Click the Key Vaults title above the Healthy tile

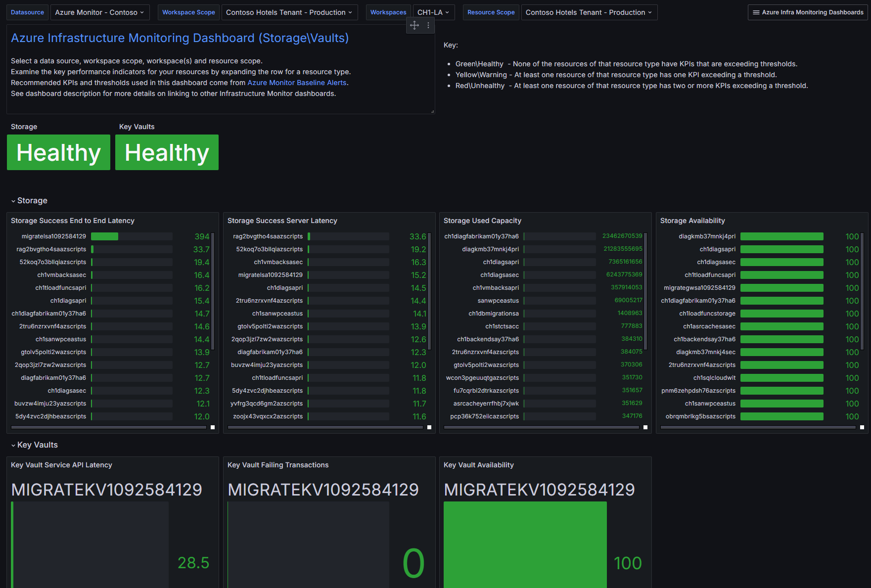point(137,127)
